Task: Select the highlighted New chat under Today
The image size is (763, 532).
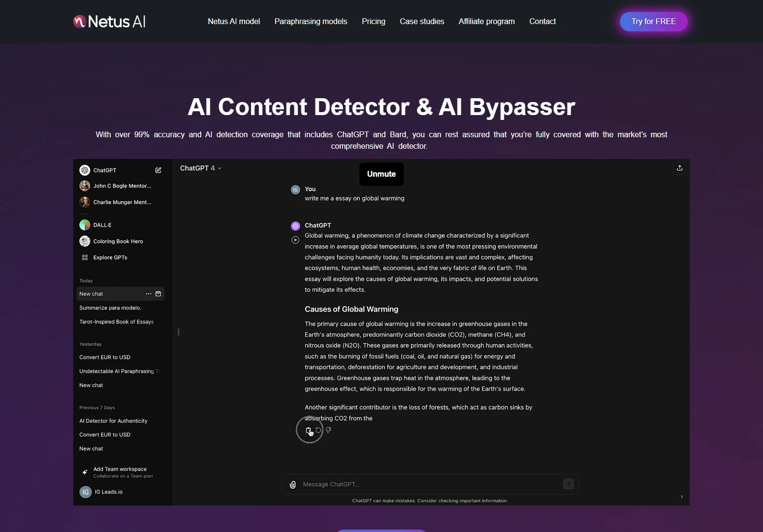Action: (x=120, y=294)
